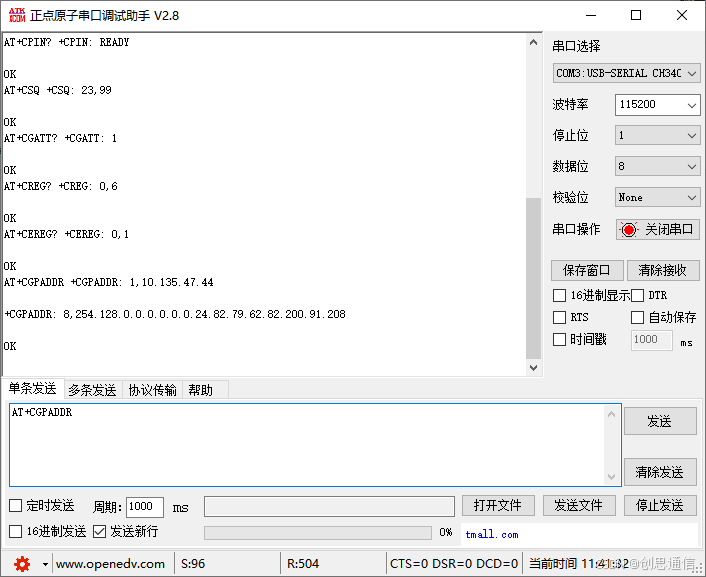This screenshot has width=706, height=577.
Task: Enable 16进制显示 hex display checkbox
Action: 559,295
